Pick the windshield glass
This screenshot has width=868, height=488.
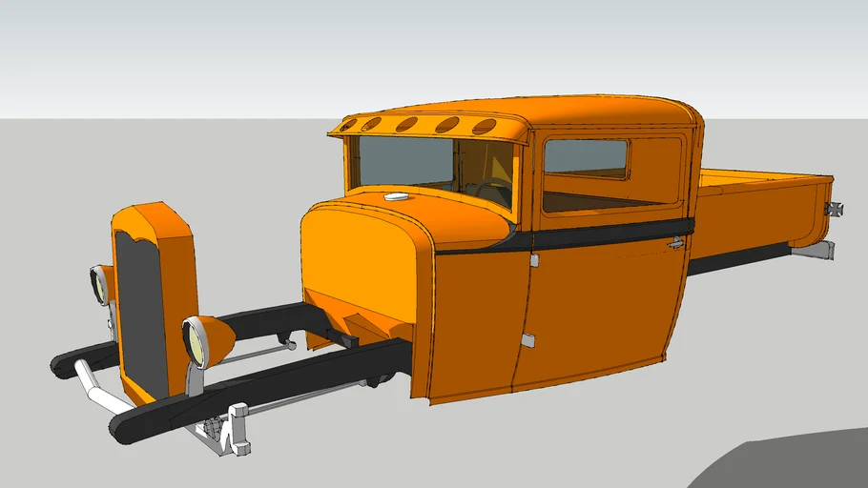[x=401, y=162]
